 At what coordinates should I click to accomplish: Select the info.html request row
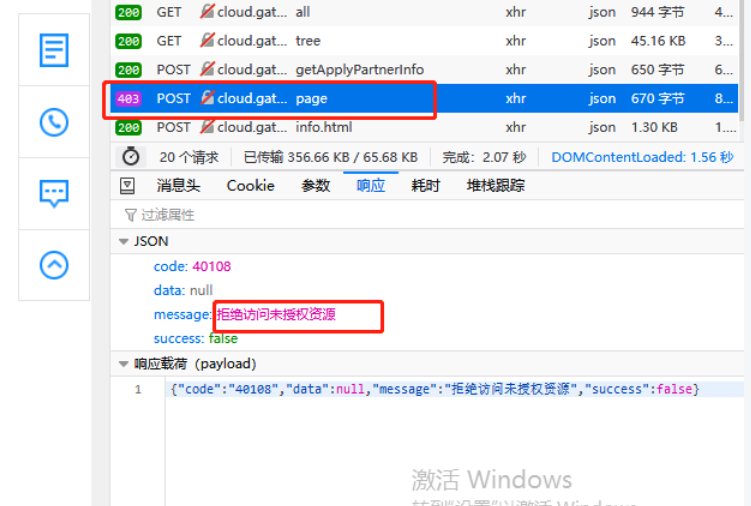(424, 127)
